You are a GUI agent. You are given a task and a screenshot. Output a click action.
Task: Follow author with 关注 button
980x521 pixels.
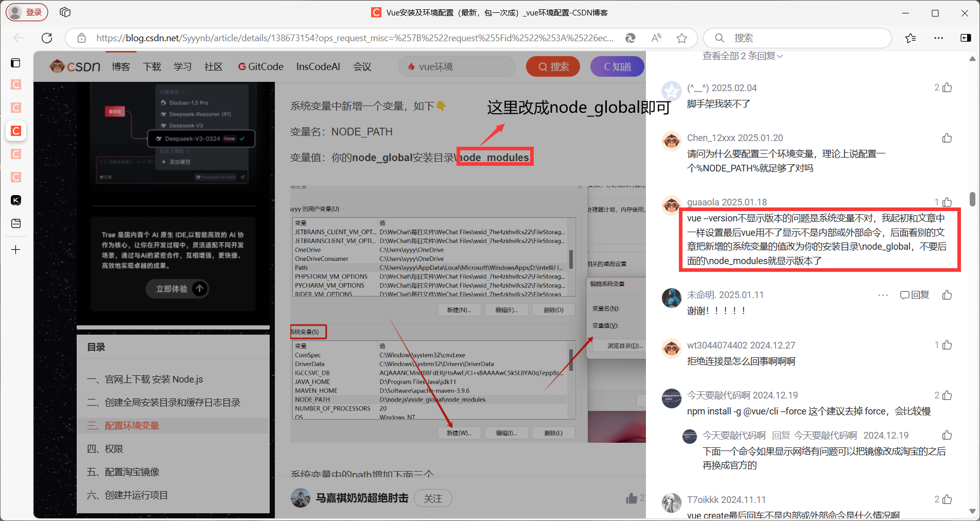(x=433, y=498)
